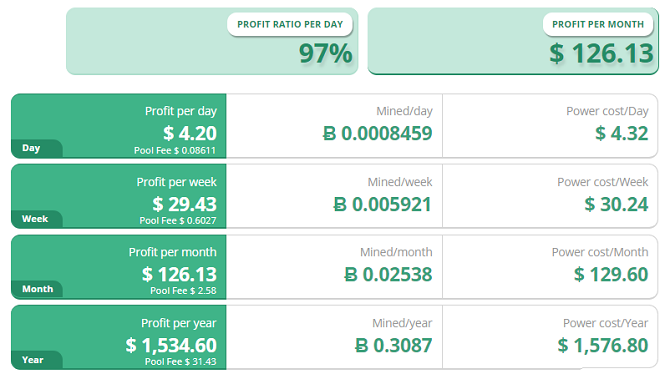Click the Week tab label
The height and width of the screenshot is (374, 670).
pyautogui.click(x=35, y=219)
